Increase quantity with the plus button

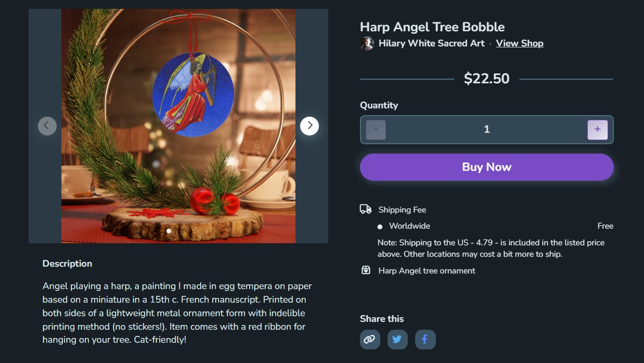coord(597,130)
